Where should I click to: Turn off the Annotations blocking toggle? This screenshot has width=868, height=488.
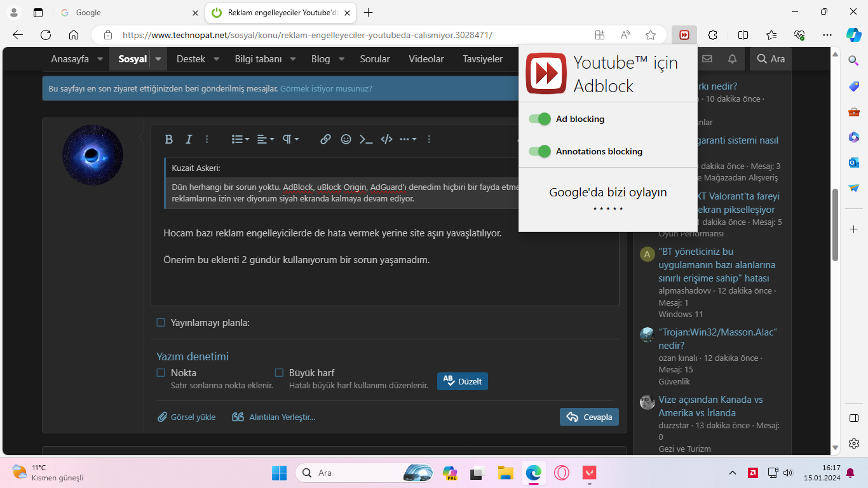[539, 151]
